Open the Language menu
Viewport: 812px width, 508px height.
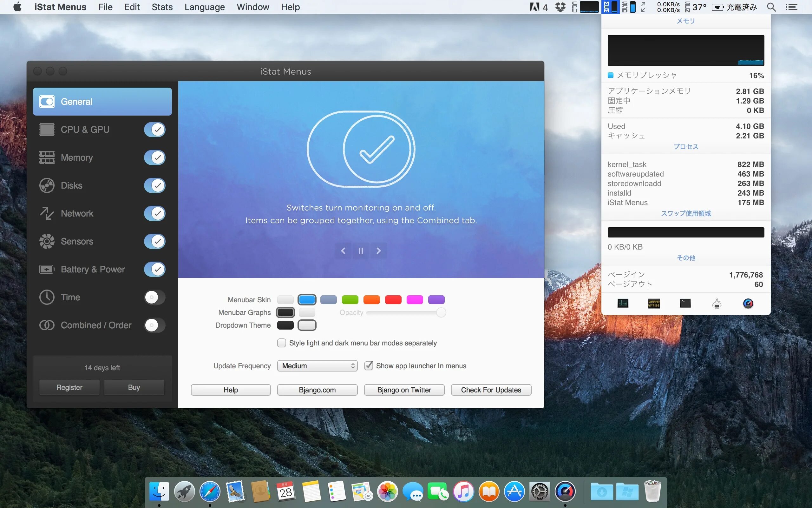click(x=205, y=7)
